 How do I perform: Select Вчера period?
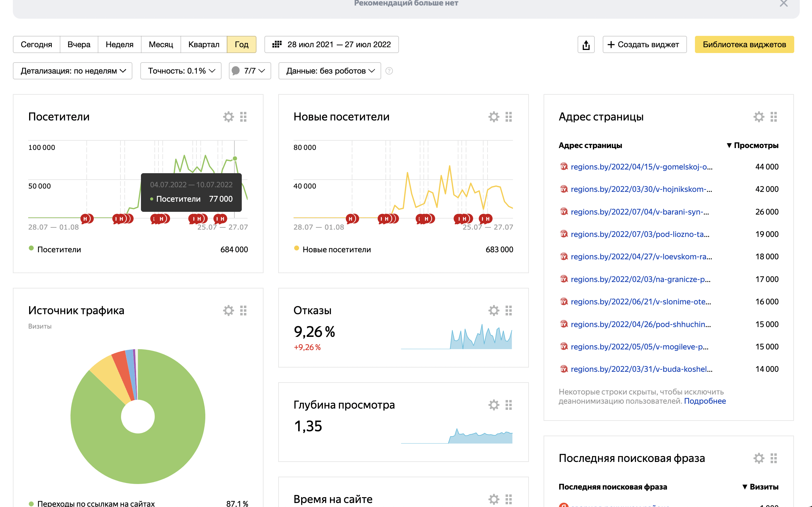tap(79, 44)
